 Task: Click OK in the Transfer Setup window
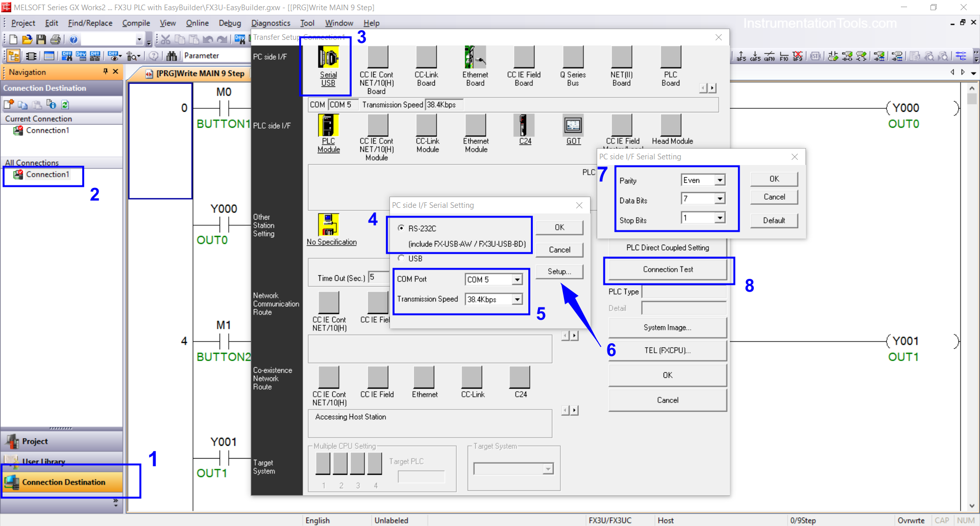tap(667, 375)
